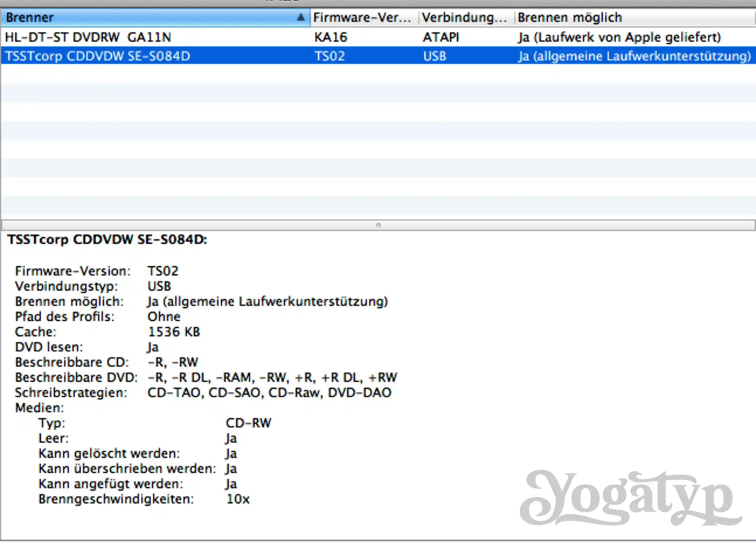756x542 pixels.
Task: Click the TSSTcorp CDDVDW SE-S084D: detail heading
Action: (x=107, y=239)
